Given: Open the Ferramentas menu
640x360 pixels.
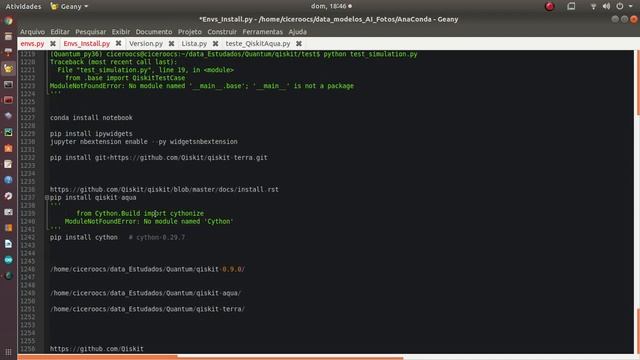Looking at the screenshot, I should (262, 31).
